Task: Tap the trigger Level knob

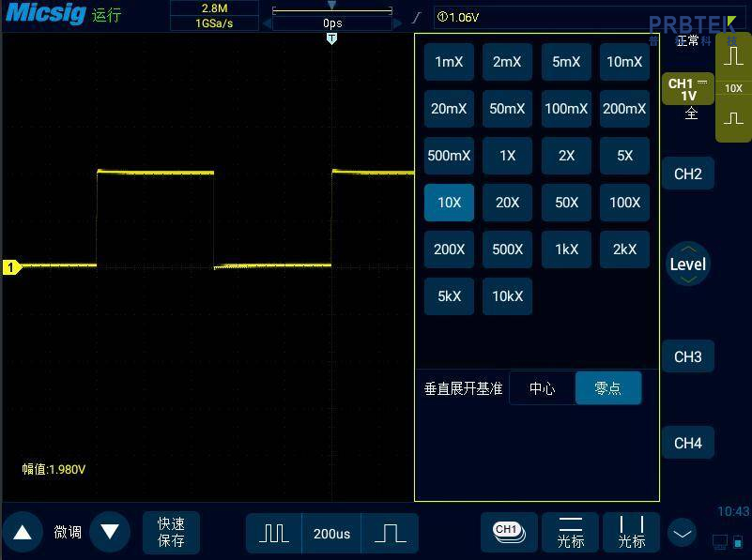Action: tap(687, 265)
